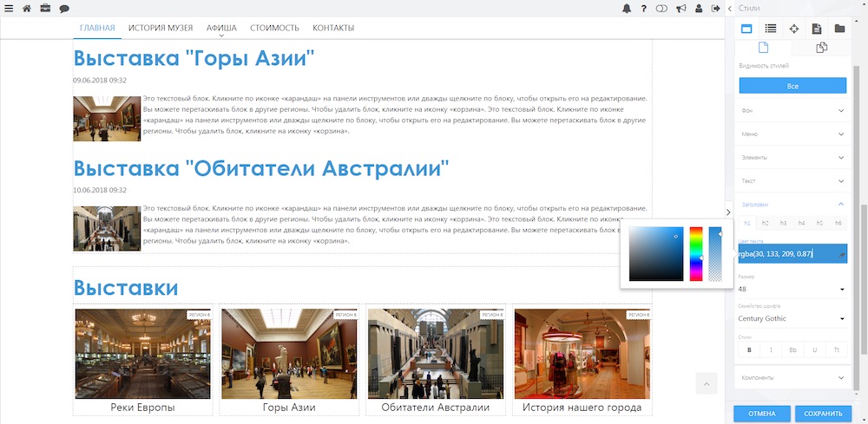Switch to the multiple pages styles tab

(x=821, y=48)
